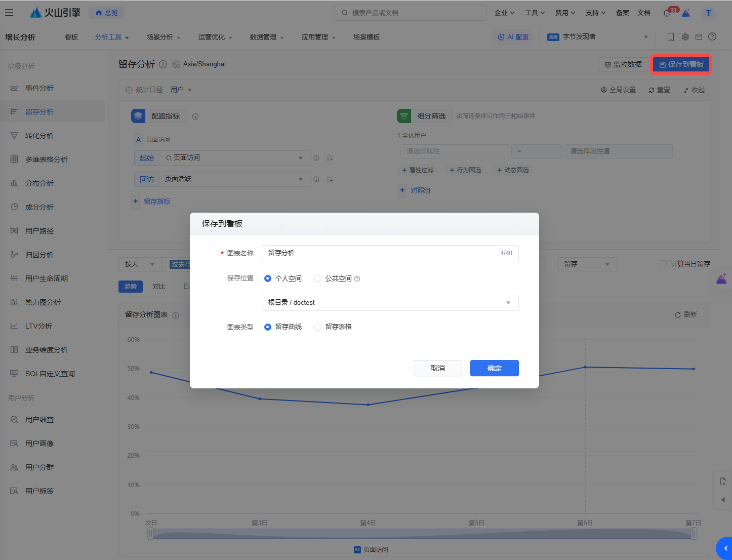Screen dimensions: 732x560
Task: Open the help question mark icon
Action: (x=712, y=36)
